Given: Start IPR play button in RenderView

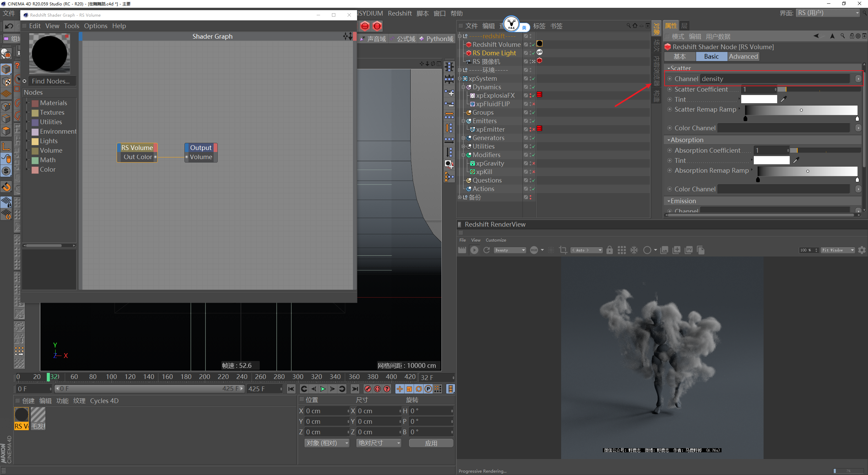Looking at the screenshot, I should click(474, 250).
